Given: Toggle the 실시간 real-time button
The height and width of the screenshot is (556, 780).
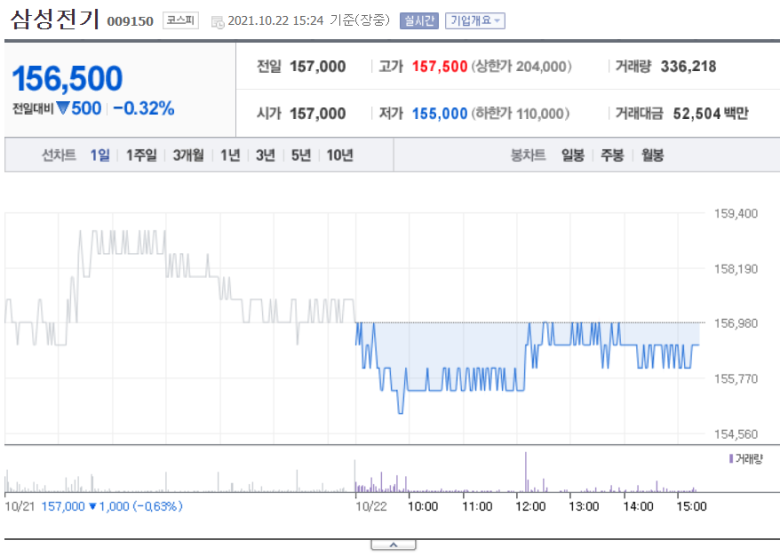Looking at the screenshot, I should 419,21.
